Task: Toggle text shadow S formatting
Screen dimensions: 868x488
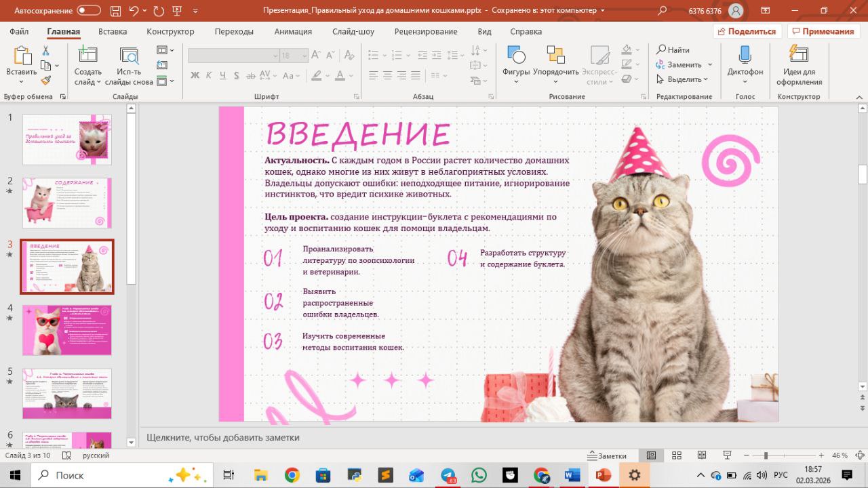Action: [x=237, y=75]
